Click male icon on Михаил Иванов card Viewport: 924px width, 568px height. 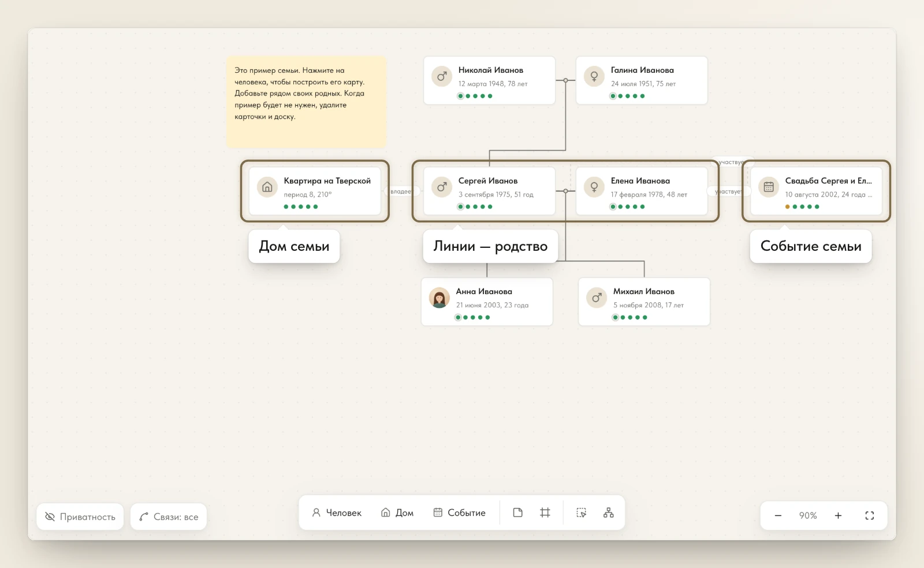[597, 298]
